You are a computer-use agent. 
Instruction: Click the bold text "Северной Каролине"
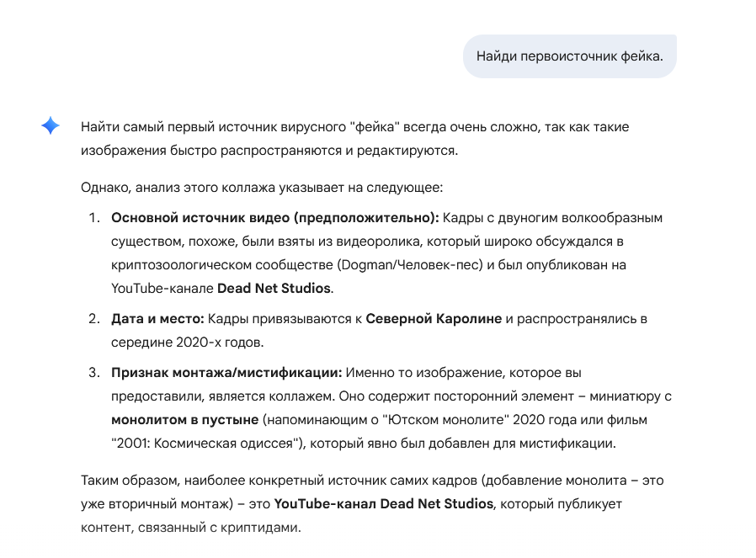click(434, 319)
